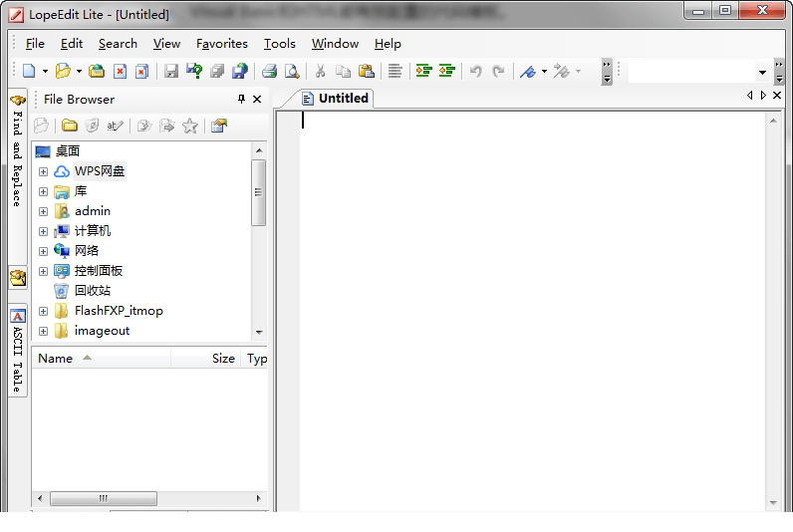Click the middle sidebar panel icon
Image resolution: width=793 pixels, height=532 pixels.
point(18,278)
